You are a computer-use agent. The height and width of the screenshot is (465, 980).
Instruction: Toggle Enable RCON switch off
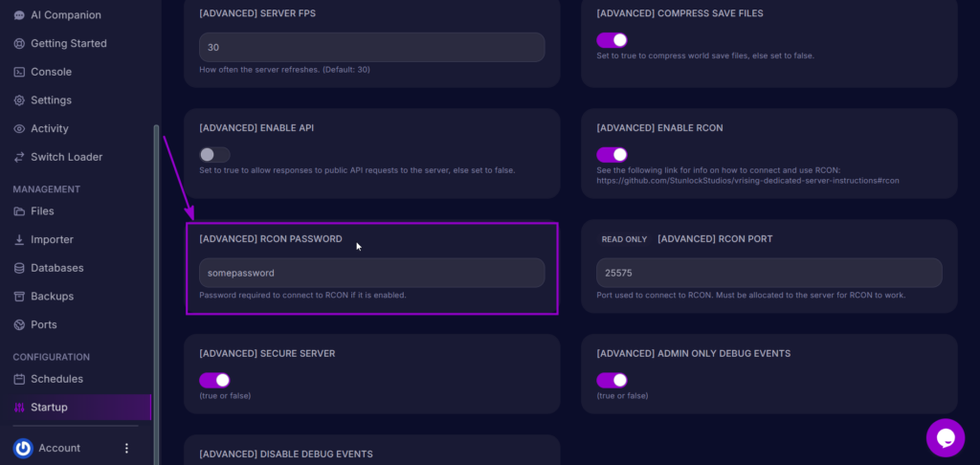612,154
